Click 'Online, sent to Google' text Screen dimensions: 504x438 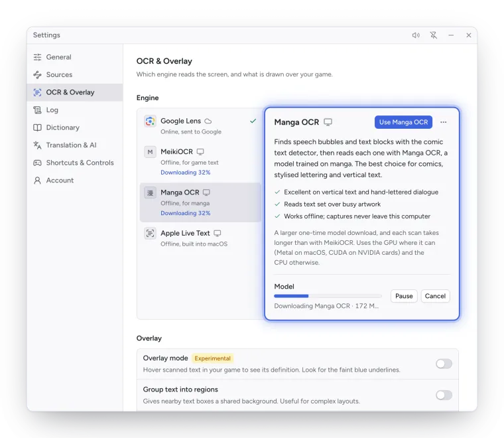191,132
